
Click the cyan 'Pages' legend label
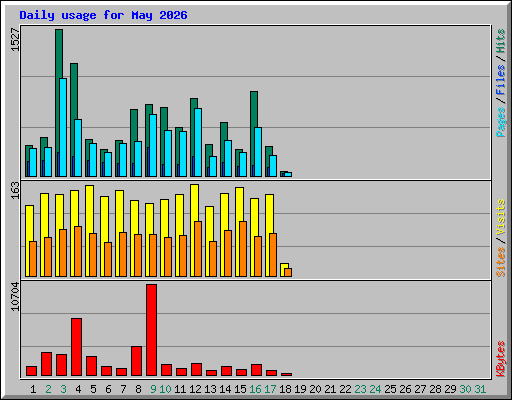click(x=501, y=122)
